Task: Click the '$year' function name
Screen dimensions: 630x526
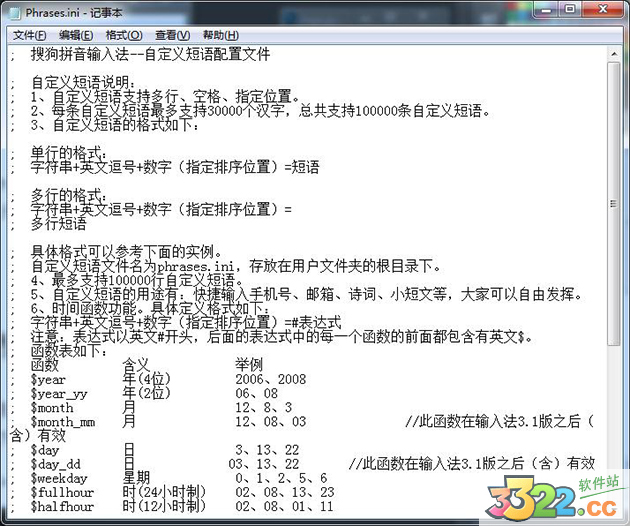Action: 48,379
